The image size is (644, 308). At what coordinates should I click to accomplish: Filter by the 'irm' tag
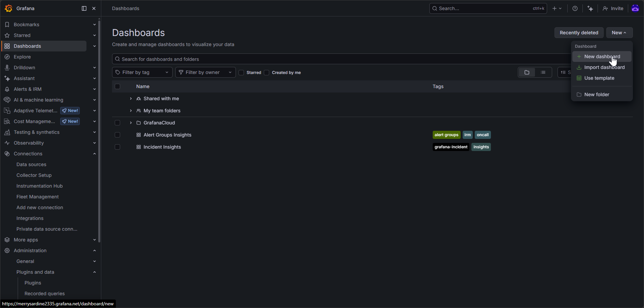pos(468,135)
